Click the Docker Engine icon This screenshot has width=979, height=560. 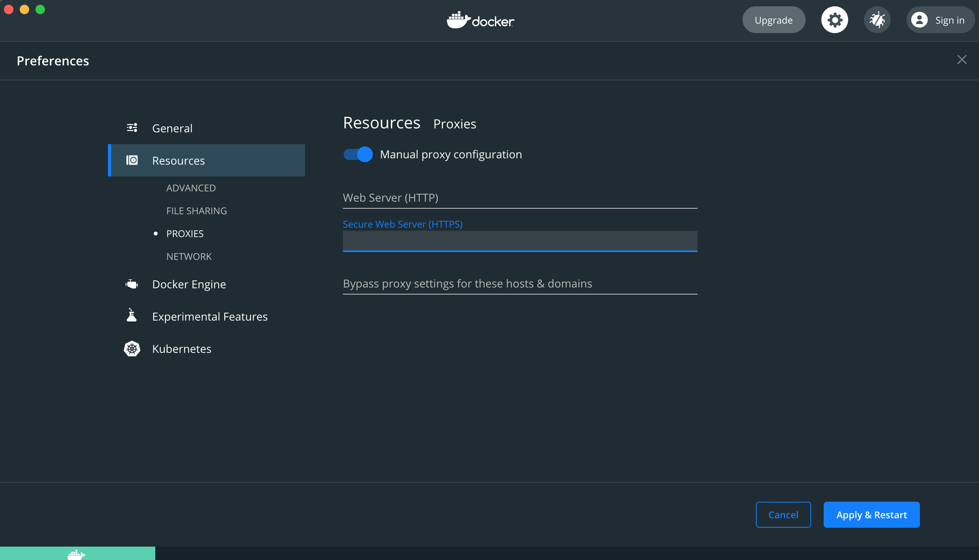point(132,284)
